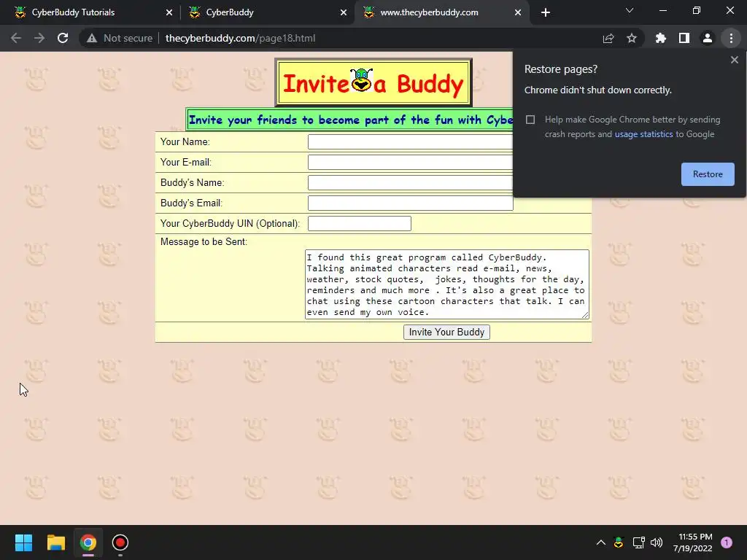Go back to previous page

click(x=16, y=38)
